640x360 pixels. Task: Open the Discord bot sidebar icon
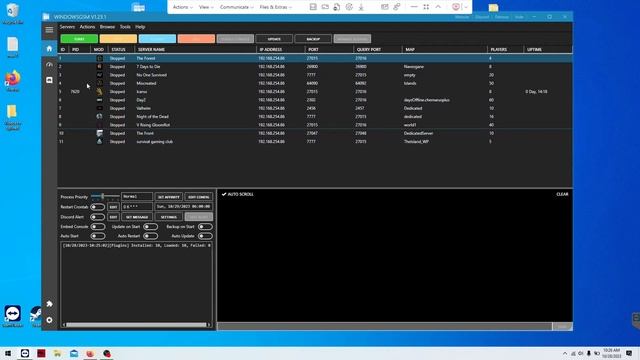[x=49, y=80]
